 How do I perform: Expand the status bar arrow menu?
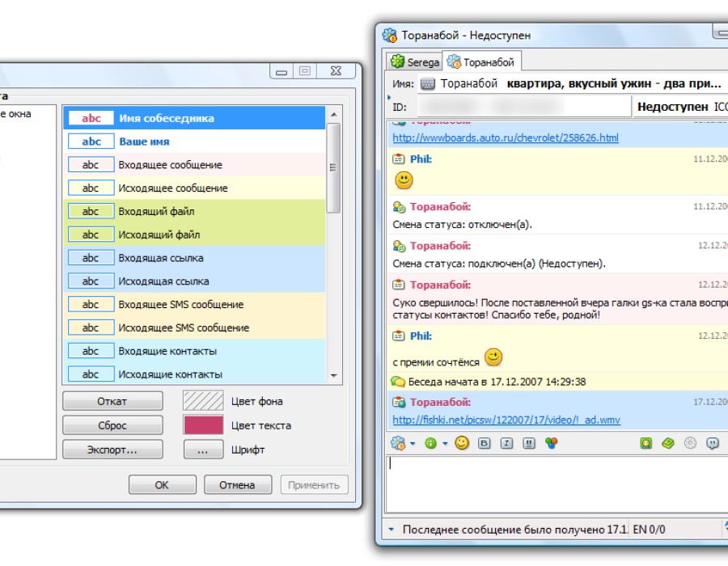click(392, 530)
